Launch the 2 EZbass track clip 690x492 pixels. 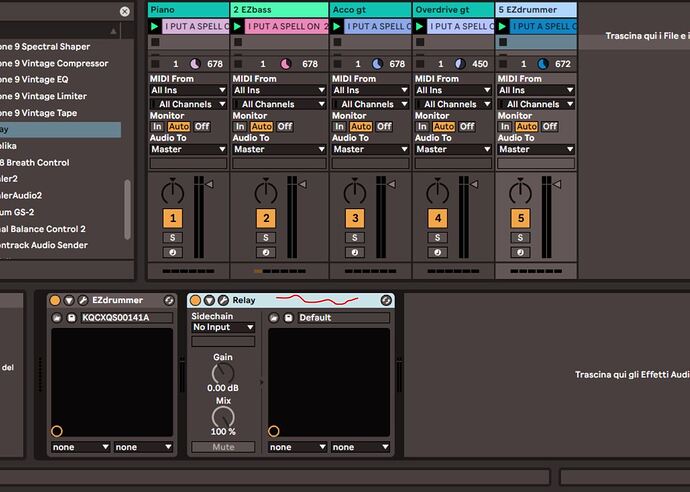[x=237, y=26]
